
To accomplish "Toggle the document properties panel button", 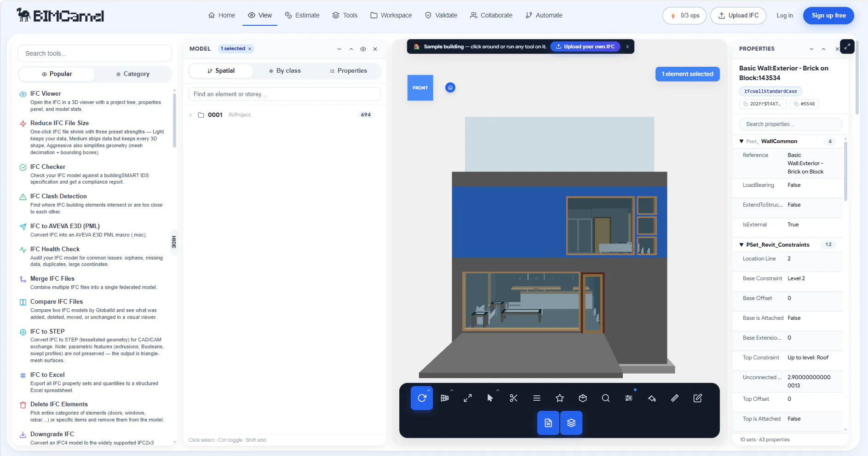I will click(x=548, y=423).
